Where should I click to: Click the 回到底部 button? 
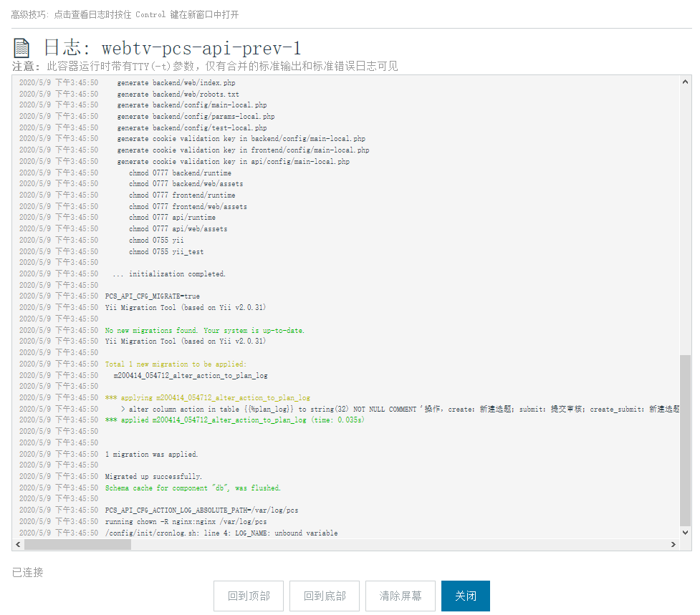click(x=324, y=596)
